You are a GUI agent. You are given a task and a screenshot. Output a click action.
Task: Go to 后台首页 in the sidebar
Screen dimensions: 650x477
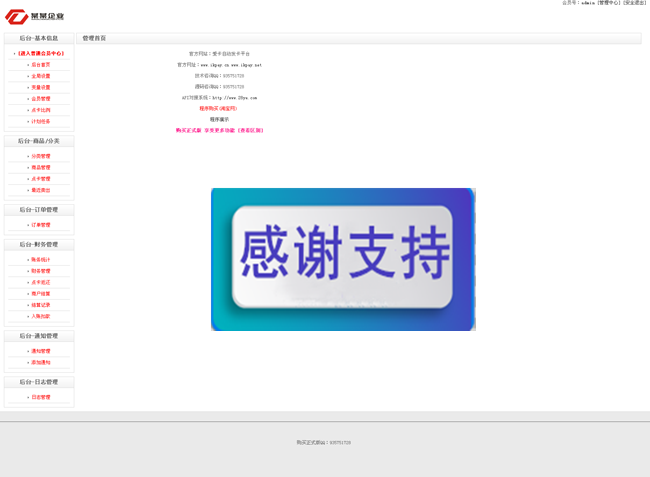41,65
